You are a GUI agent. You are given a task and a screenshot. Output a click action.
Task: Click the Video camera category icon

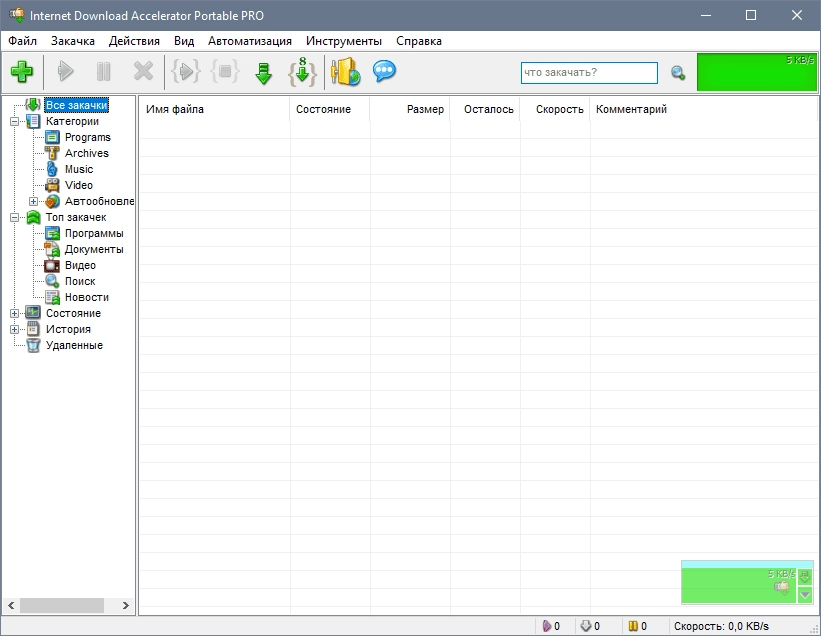[x=52, y=185]
